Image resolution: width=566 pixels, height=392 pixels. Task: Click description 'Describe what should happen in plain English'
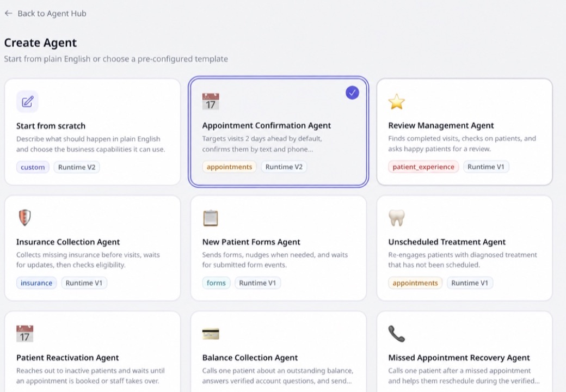(90, 144)
